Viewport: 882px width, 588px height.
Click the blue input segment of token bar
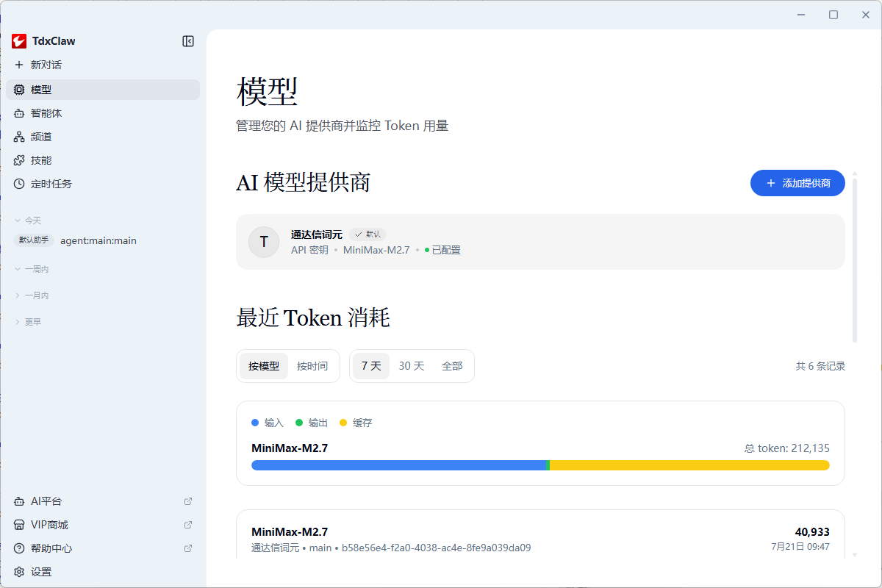point(399,465)
